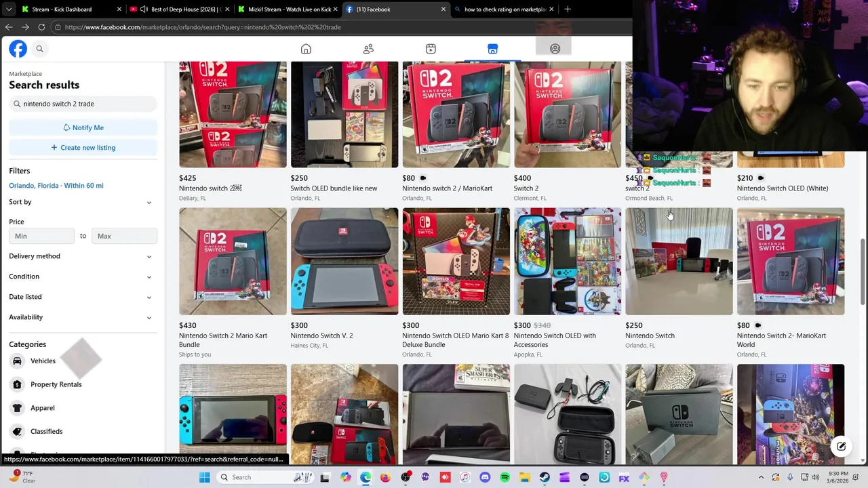
Task: Open Nintendo Switch OLED with Accessories Apopka listing
Action: click(568, 283)
